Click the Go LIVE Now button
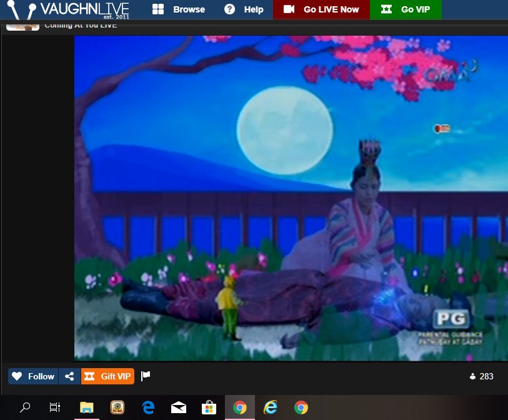The image size is (508, 420). pyautogui.click(x=321, y=9)
